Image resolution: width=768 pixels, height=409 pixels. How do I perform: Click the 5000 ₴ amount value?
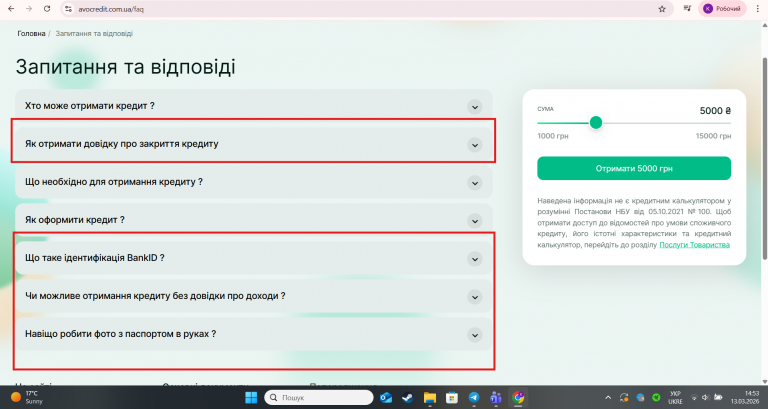click(x=715, y=111)
